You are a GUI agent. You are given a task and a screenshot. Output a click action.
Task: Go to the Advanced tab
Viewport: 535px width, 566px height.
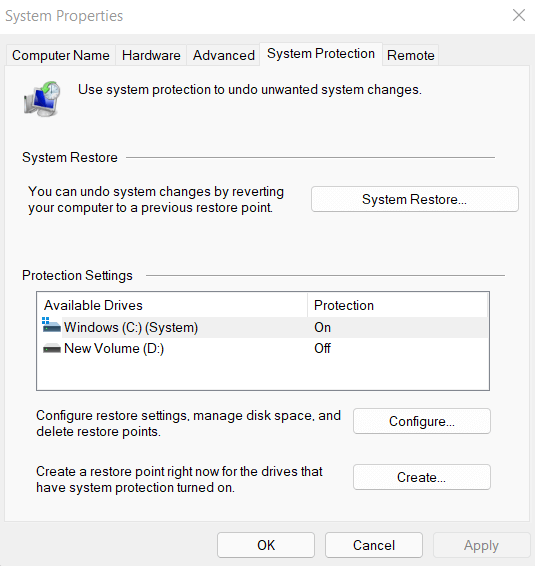pos(223,55)
